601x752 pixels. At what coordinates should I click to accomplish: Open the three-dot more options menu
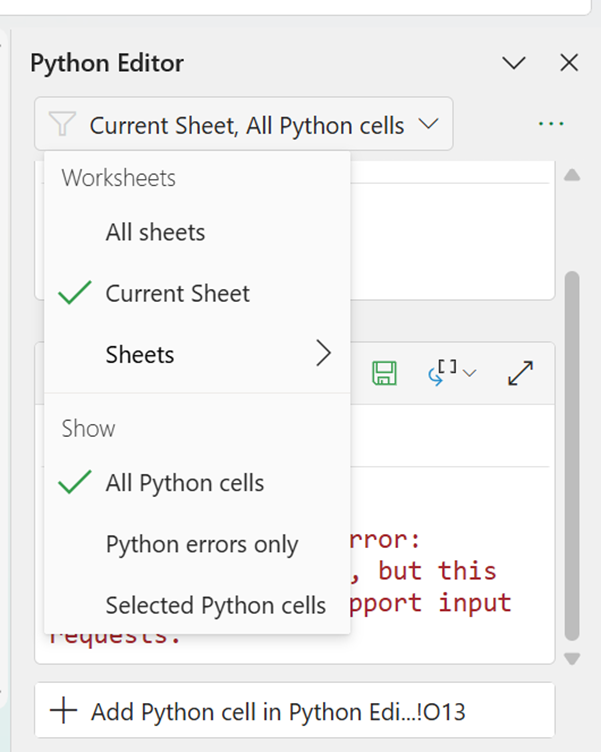(551, 124)
